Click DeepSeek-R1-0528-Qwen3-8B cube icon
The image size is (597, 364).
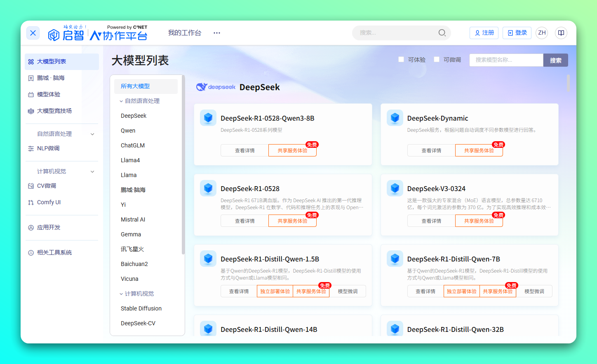[x=208, y=118]
